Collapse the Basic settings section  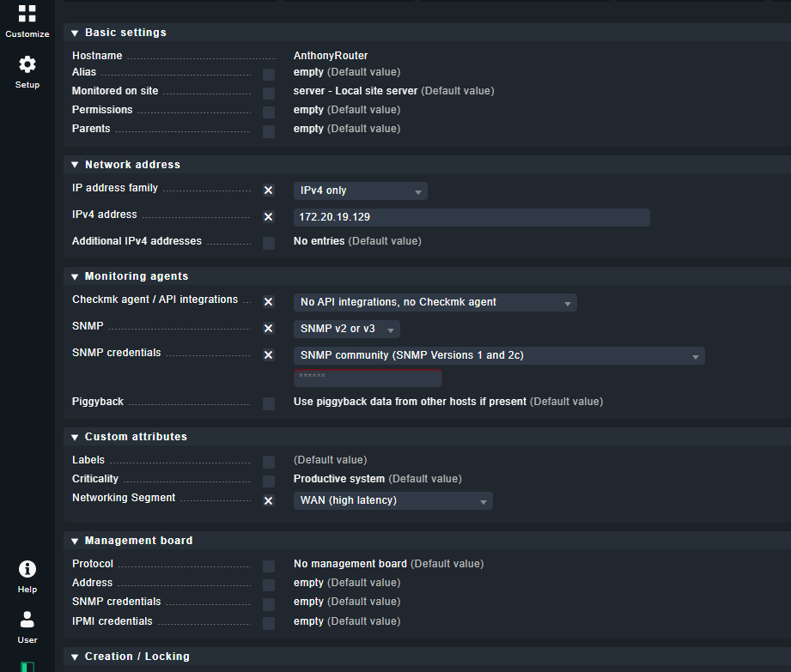point(75,33)
